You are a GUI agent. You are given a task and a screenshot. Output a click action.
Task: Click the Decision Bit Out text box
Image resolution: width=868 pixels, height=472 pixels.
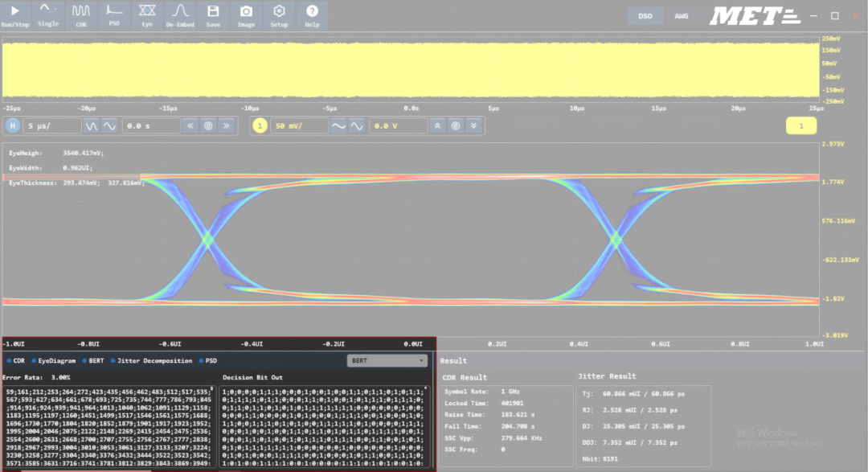(325, 427)
